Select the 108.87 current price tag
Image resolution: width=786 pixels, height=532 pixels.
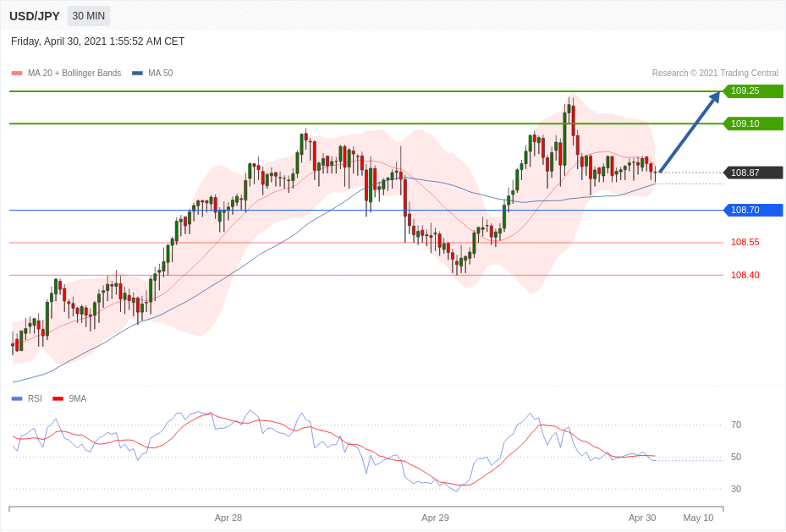click(x=752, y=173)
